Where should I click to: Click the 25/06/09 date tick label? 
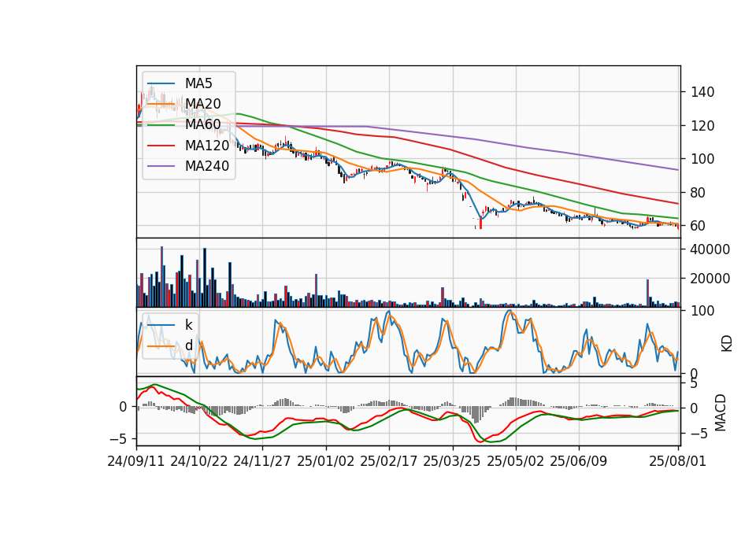pos(579,461)
